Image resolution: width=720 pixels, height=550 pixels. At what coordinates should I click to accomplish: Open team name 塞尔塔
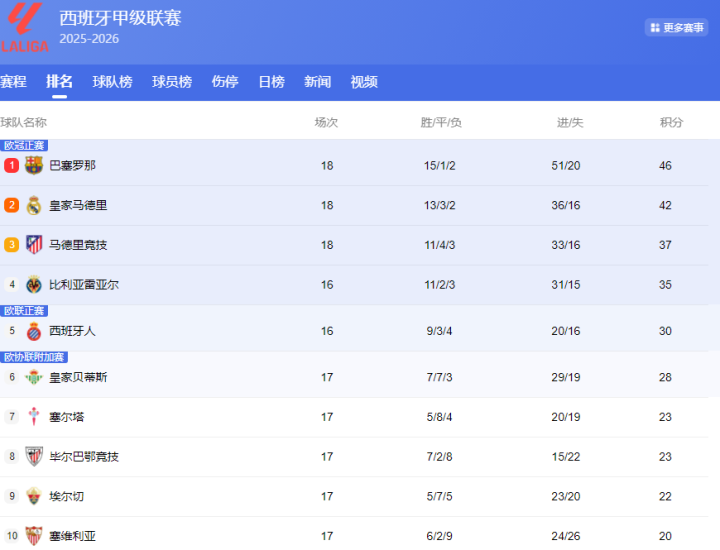click(67, 417)
